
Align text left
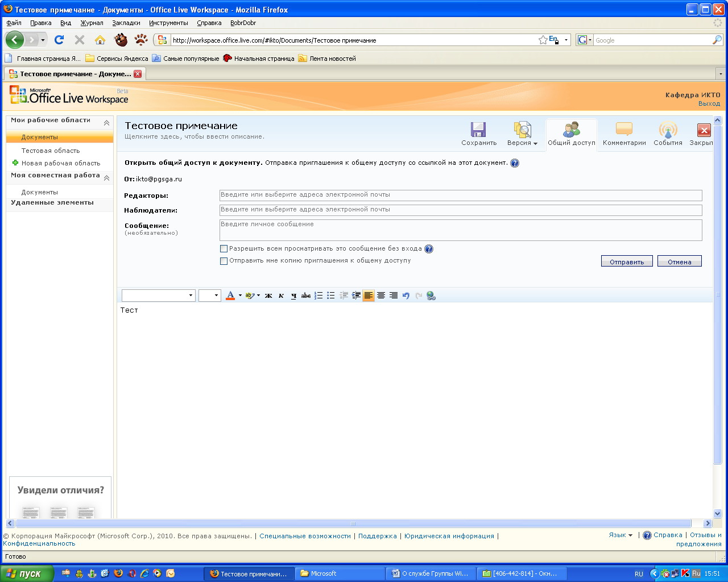point(369,296)
